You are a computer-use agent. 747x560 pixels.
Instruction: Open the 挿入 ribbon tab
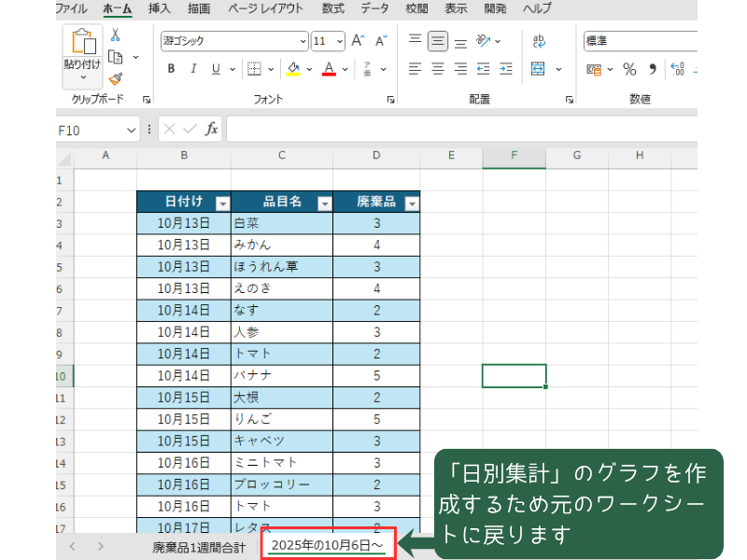click(160, 8)
